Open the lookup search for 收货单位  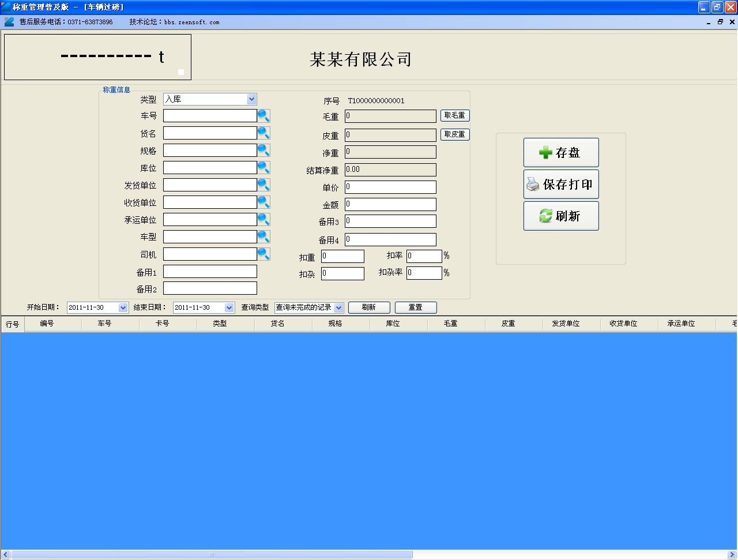click(x=263, y=202)
